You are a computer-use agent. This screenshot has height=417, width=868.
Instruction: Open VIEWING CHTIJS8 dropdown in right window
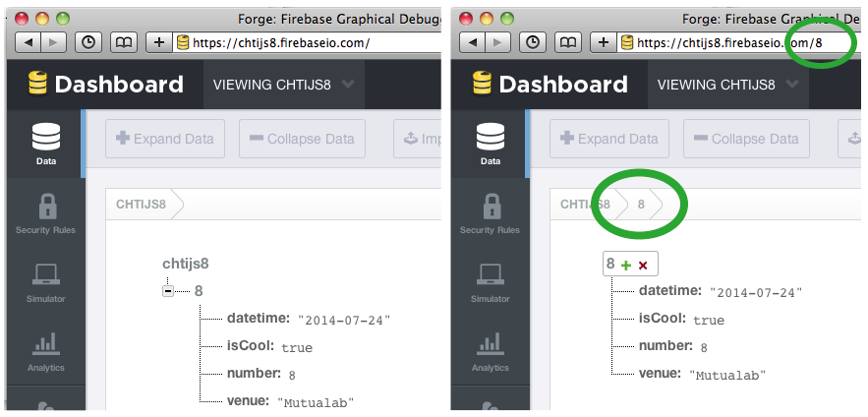click(x=728, y=85)
